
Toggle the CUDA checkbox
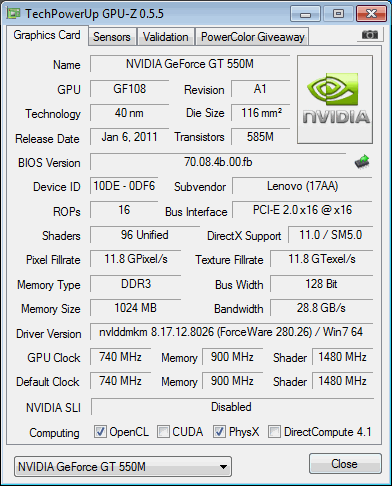tap(163, 431)
